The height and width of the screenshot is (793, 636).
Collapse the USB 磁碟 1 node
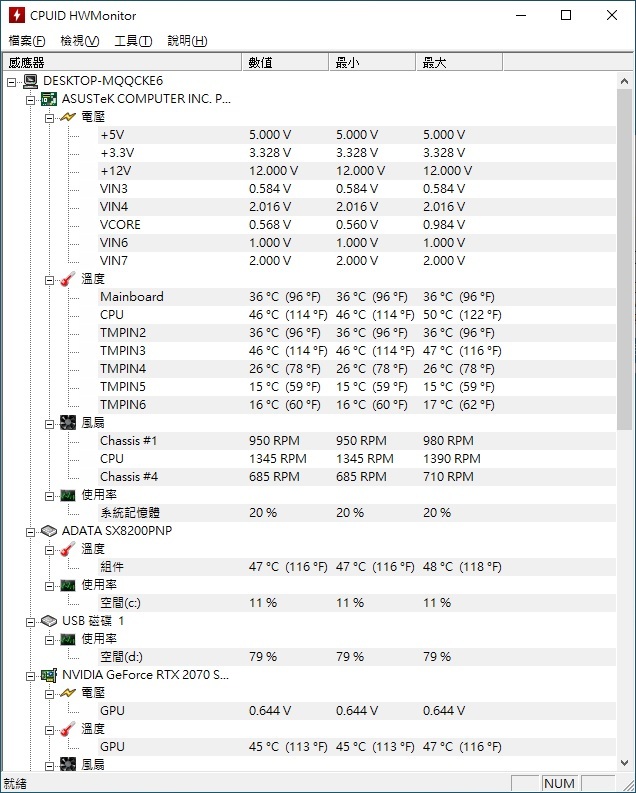(30, 622)
